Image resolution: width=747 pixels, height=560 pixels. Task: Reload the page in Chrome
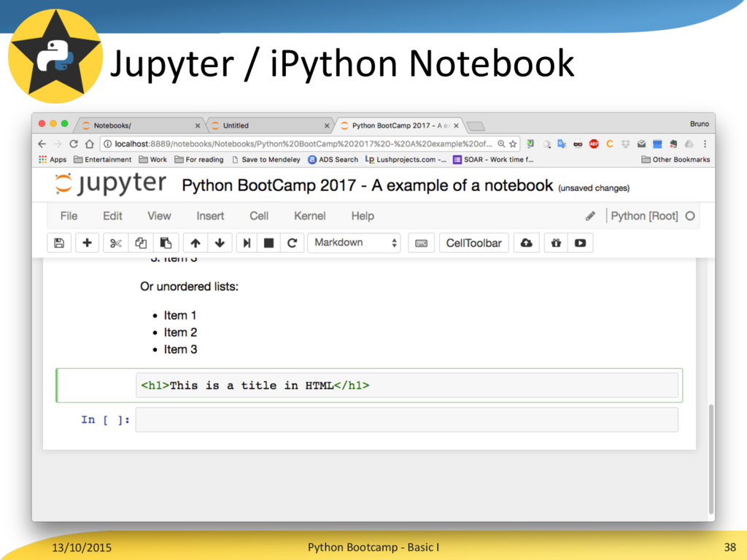(x=74, y=144)
